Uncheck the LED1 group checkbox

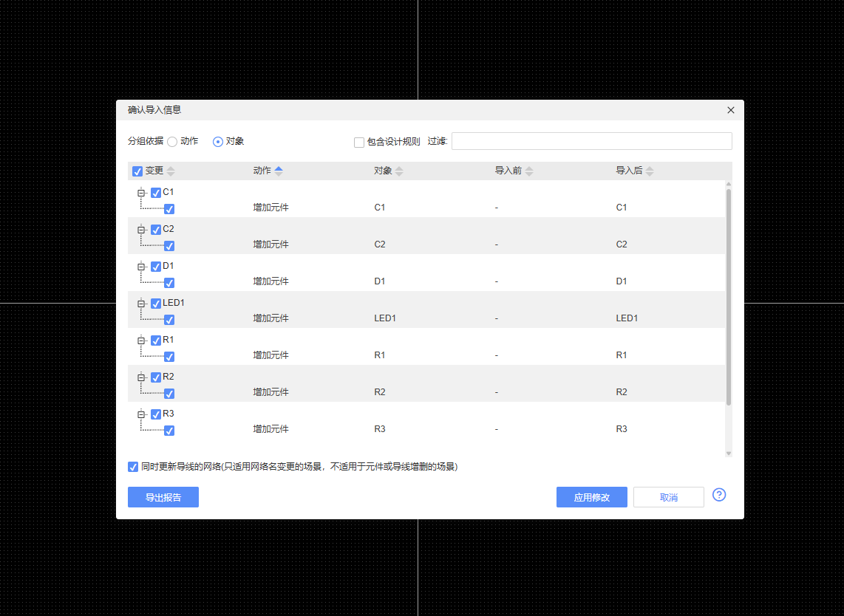point(156,304)
